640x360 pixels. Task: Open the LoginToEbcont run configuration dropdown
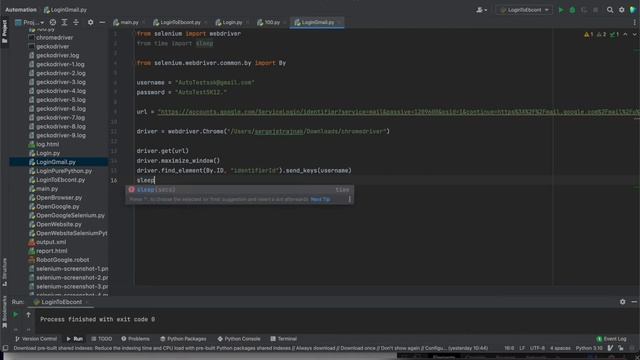pyautogui.click(x=524, y=10)
